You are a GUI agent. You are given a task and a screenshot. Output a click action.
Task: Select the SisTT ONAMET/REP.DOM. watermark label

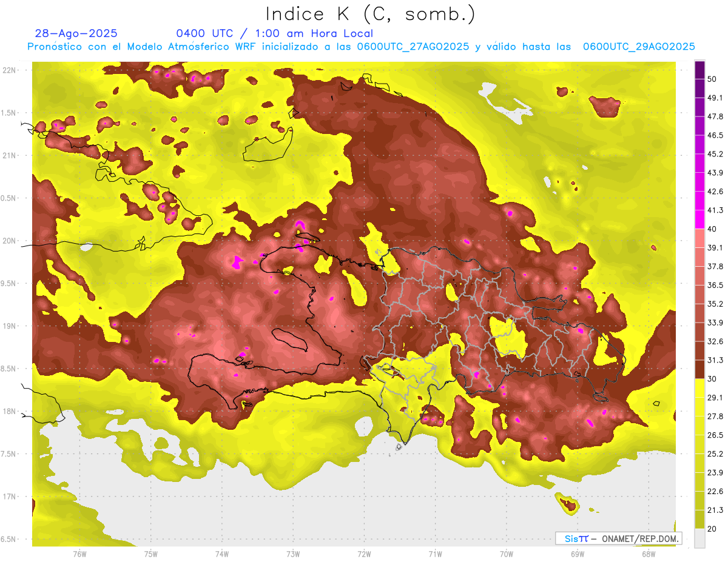pyautogui.click(x=618, y=538)
